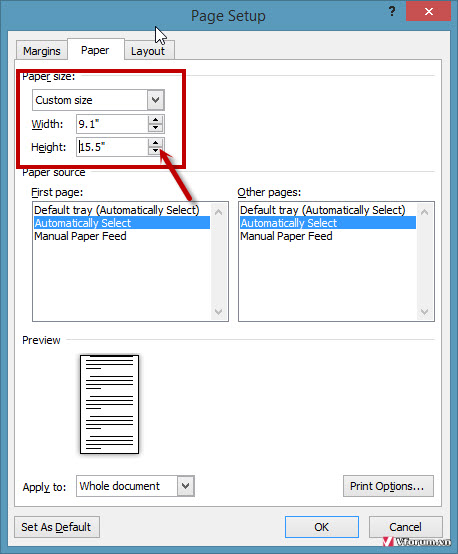Open the Paper size dropdown arrow

[155, 100]
